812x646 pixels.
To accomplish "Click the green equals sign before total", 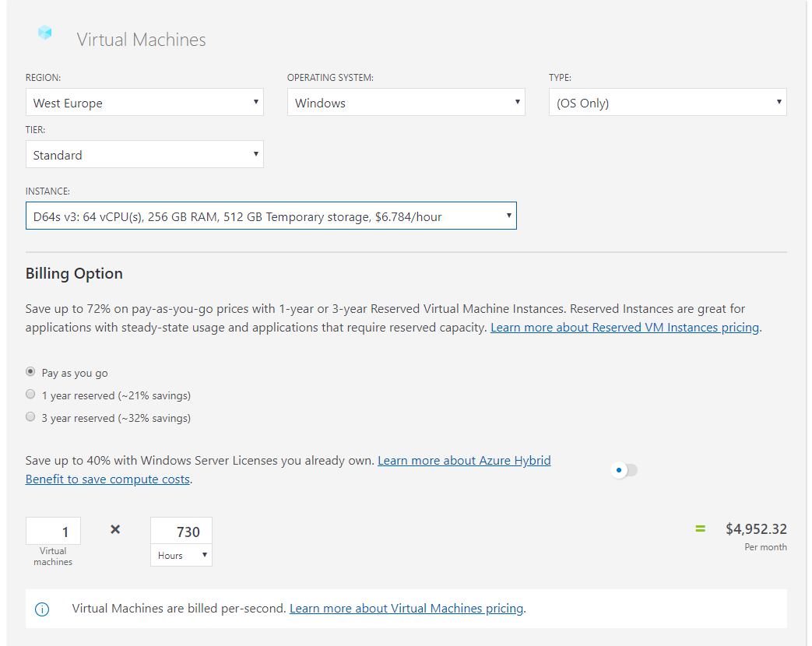I will 700,529.
